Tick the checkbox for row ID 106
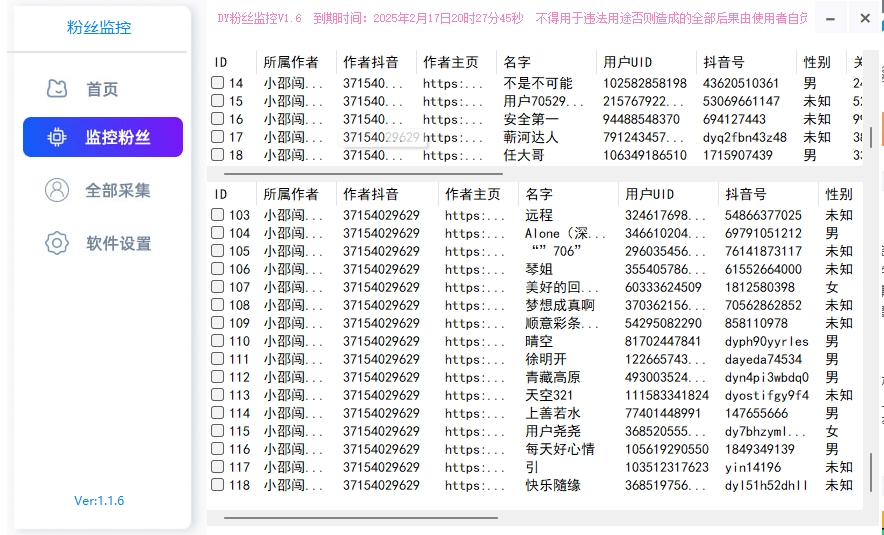This screenshot has width=884, height=535. point(218,269)
